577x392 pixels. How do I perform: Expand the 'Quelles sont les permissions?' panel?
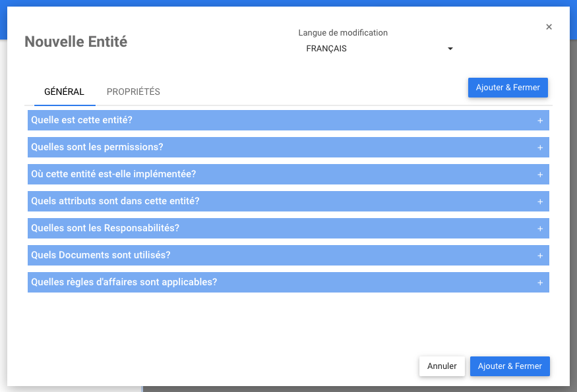point(97,148)
